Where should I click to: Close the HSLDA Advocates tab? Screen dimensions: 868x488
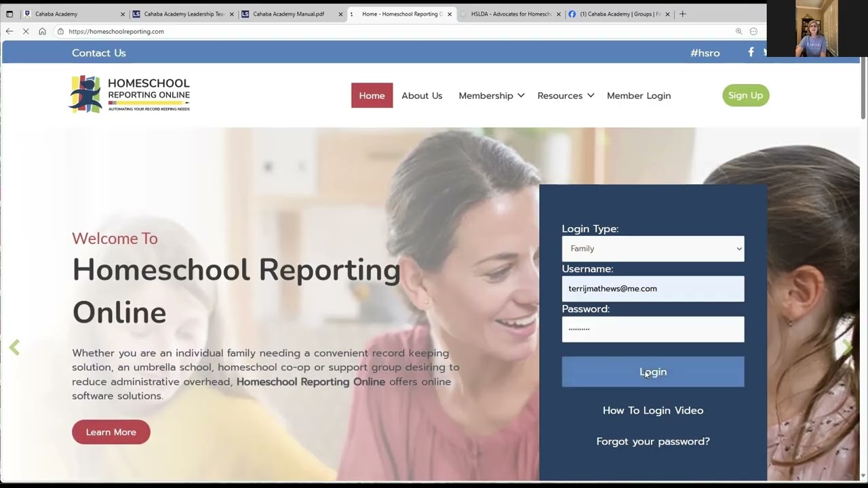pos(558,14)
